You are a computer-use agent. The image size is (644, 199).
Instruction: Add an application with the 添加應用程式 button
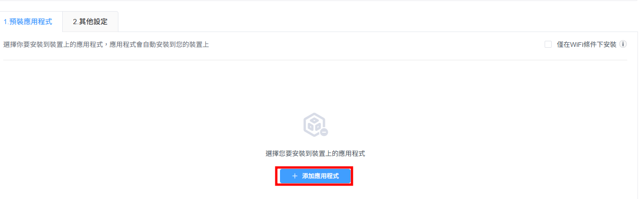tap(315, 176)
